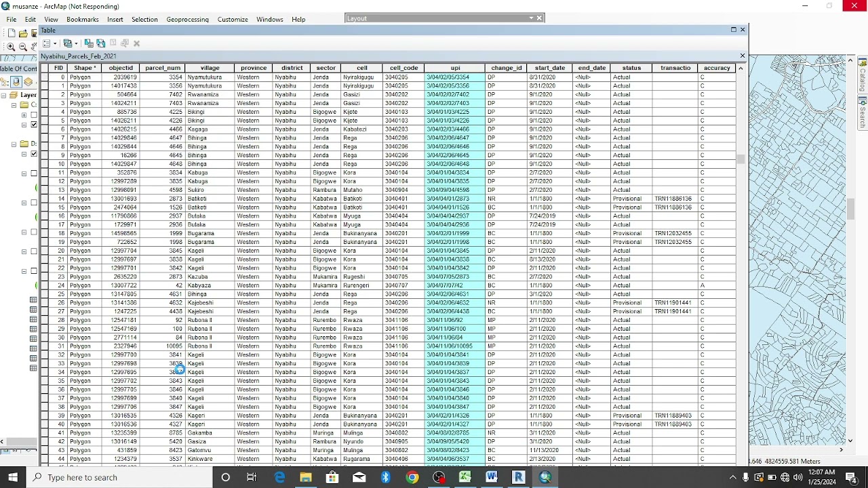Open the Search side tab
Viewport: 868px width, 488px height.
[x=863, y=114]
